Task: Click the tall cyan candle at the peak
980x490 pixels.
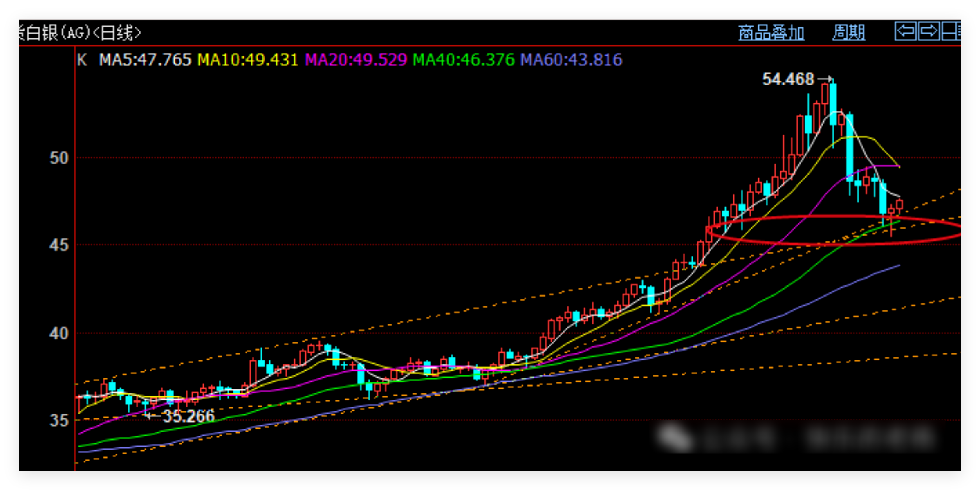Action: pos(833,104)
